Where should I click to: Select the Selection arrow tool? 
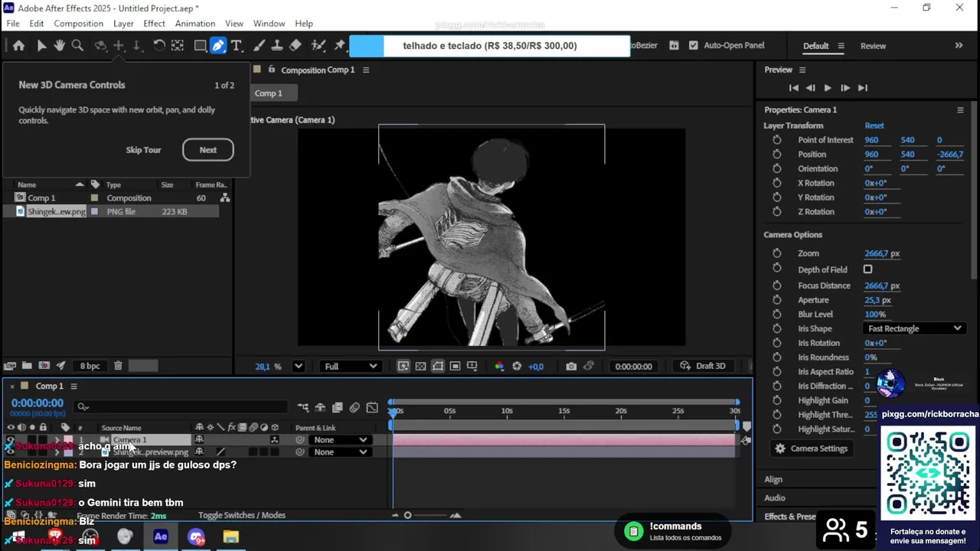pos(41,46)
